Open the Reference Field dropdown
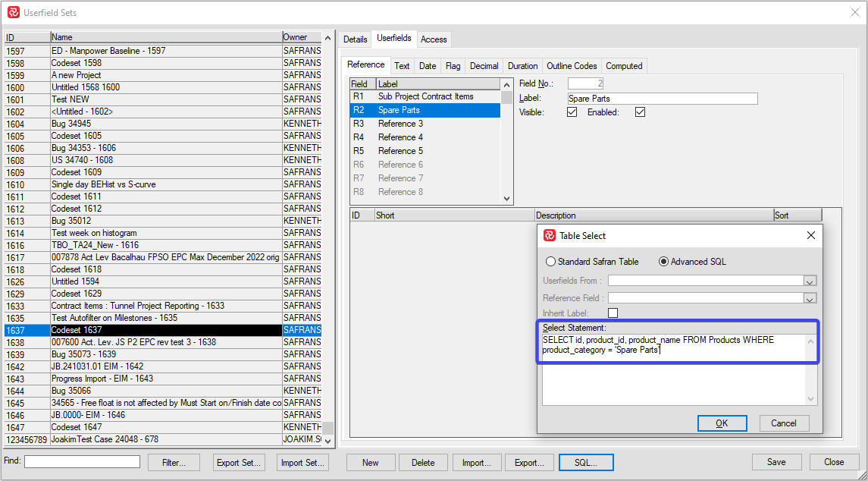 pos(810,299)
